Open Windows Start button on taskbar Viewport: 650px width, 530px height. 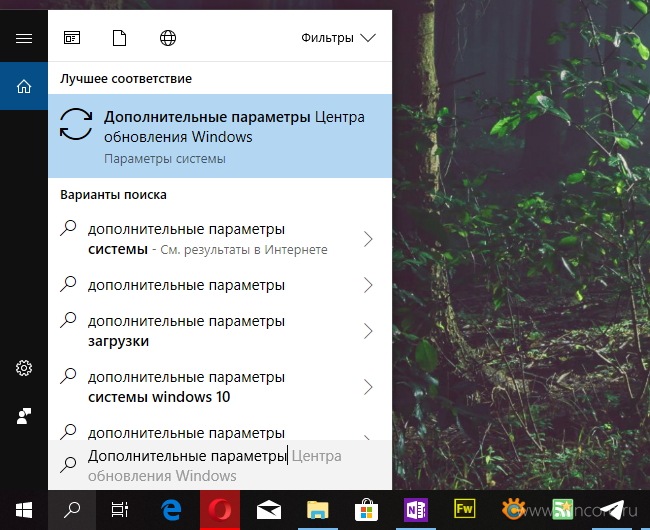(x=24, y=510)
